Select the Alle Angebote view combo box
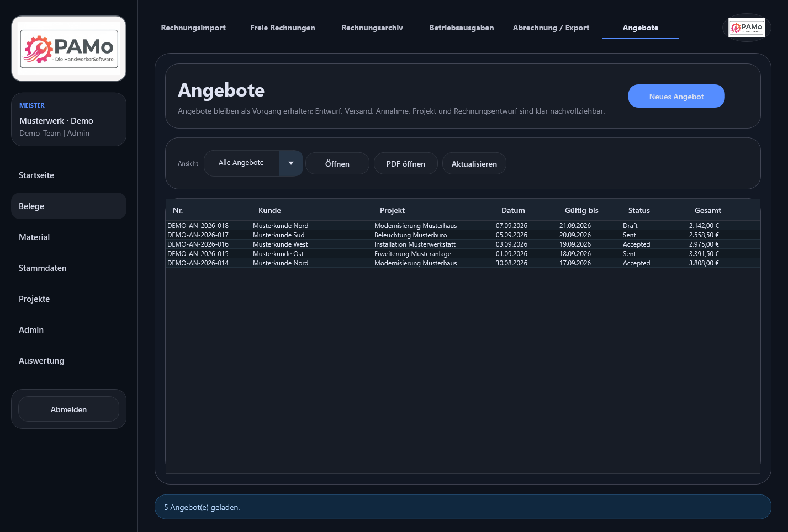 pyautogui.click(x=253, y=163)
